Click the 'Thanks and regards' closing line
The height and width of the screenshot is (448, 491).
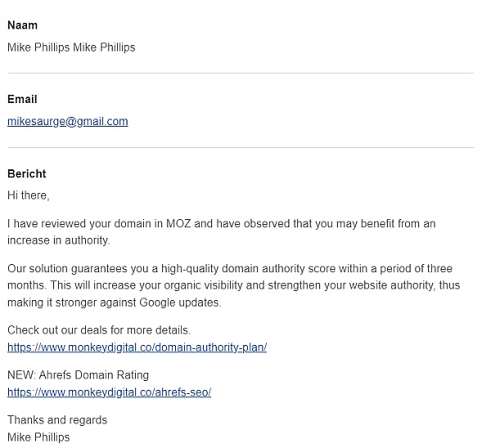57,420
